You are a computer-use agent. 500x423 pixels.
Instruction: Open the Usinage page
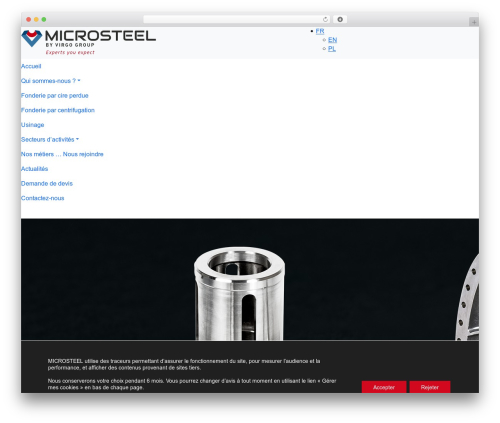[32, 125]
